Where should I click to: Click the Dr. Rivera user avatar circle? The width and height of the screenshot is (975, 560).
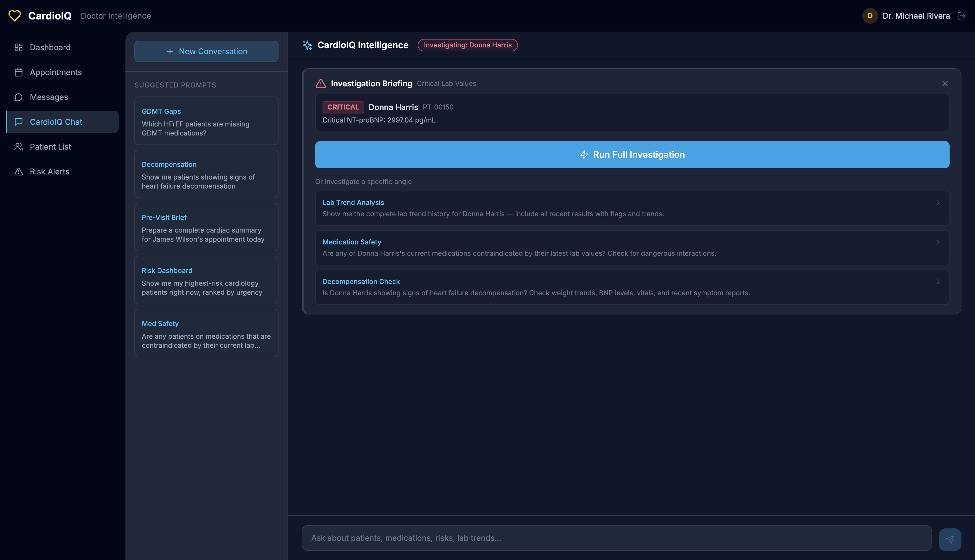[x=870, y=16]
